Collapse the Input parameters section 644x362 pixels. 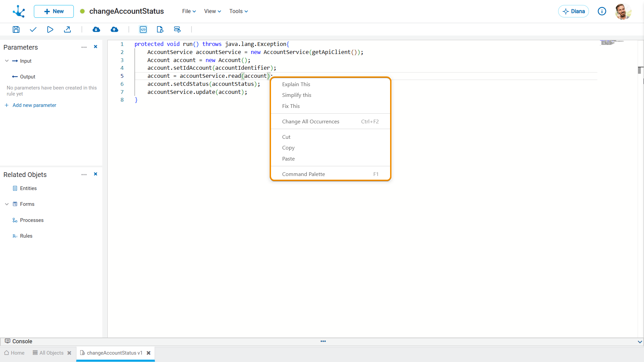7,61
